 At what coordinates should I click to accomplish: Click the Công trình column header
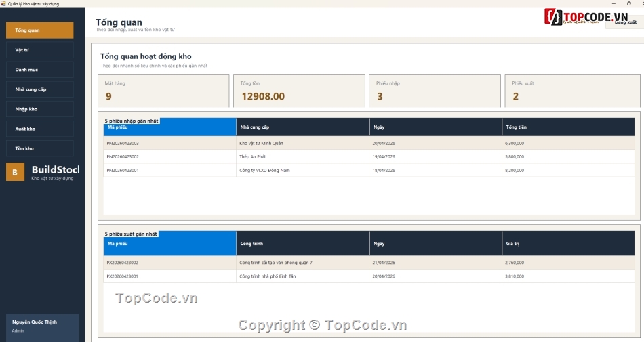(x=303, y=244)
